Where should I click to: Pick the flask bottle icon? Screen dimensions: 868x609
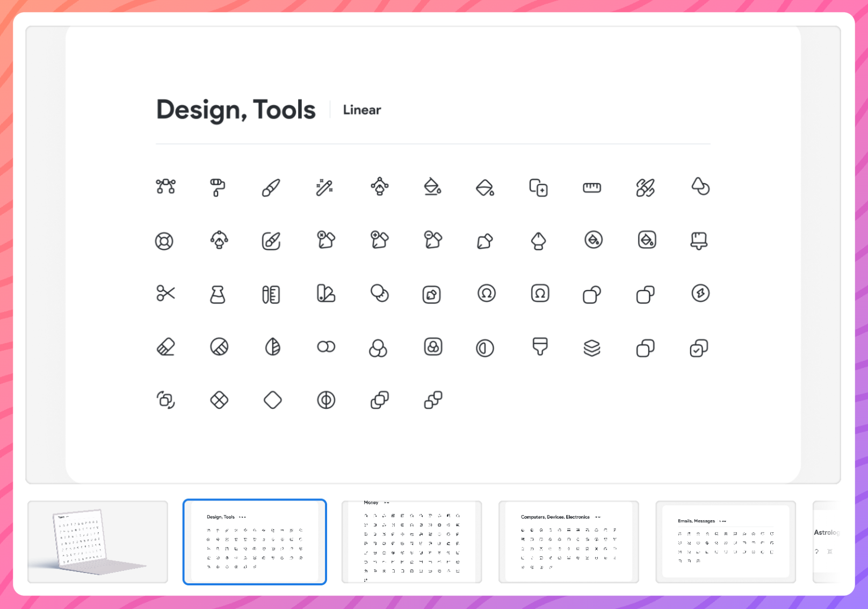coord(218,294)
